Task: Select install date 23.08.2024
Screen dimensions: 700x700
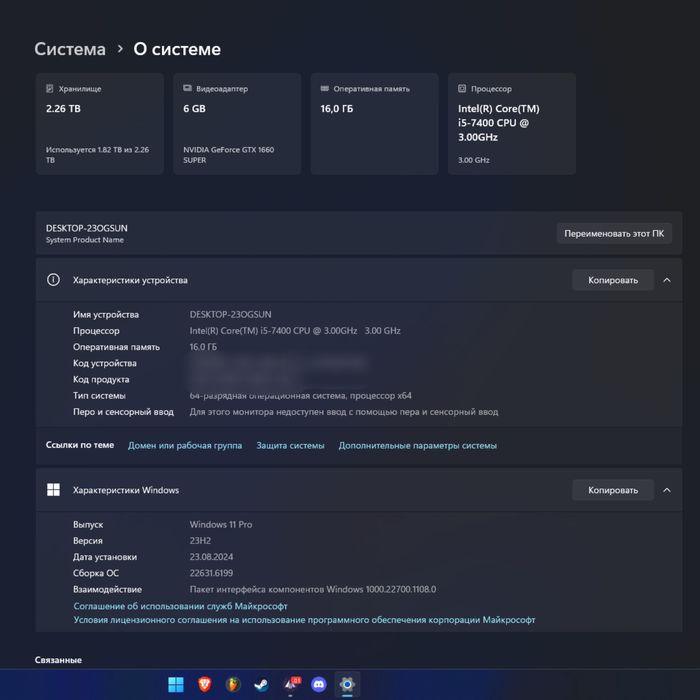Action: 211,557
